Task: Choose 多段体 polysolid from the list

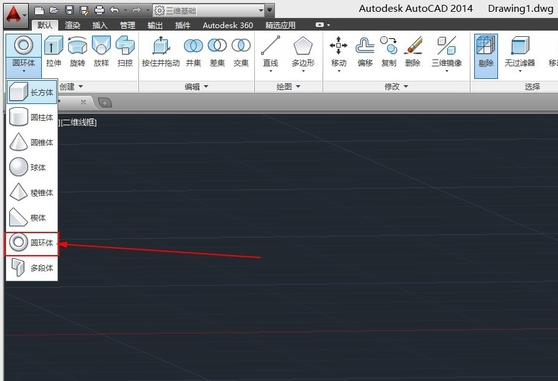Action: 32,268
